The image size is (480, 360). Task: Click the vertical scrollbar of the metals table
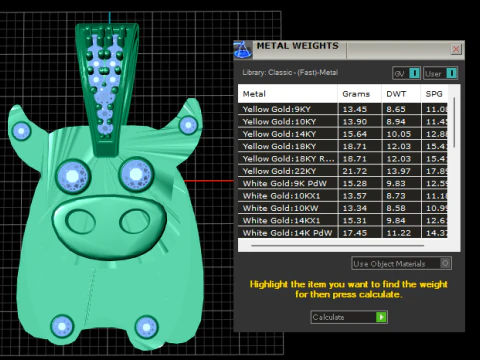pos(454,122)
